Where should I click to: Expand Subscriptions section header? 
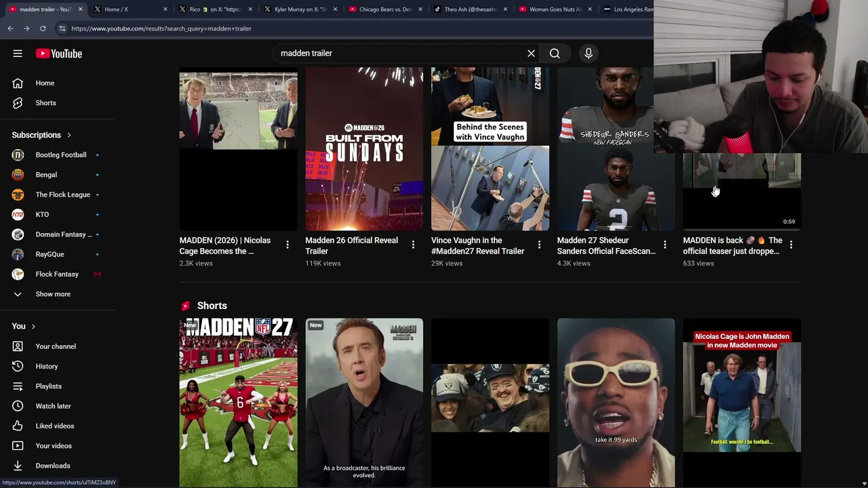pos(41,135)
